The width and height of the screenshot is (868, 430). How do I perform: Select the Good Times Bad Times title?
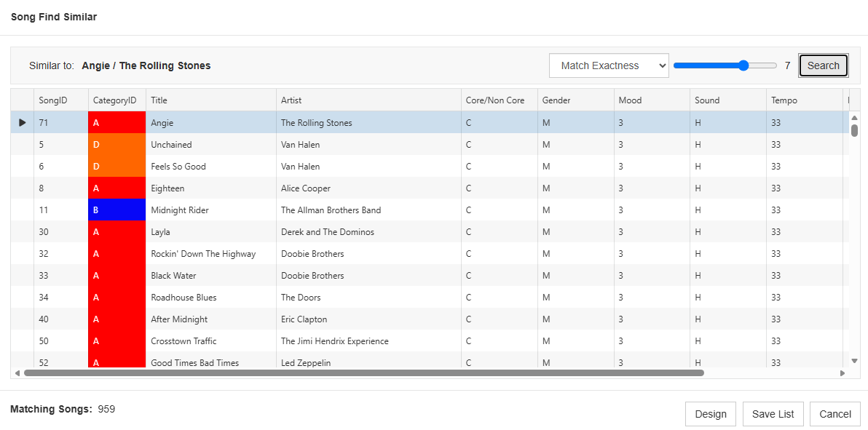click(211, 360)
